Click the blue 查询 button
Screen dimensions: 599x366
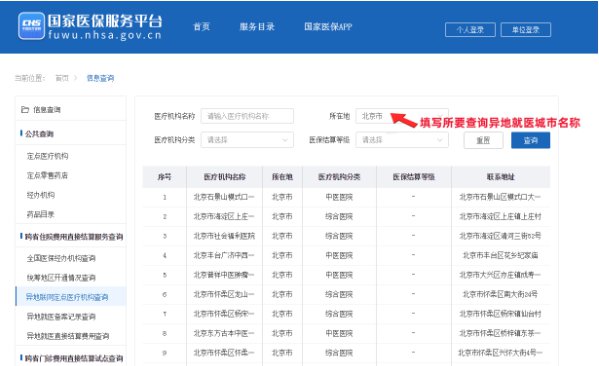pyautogui.click(x=530, y=140)
